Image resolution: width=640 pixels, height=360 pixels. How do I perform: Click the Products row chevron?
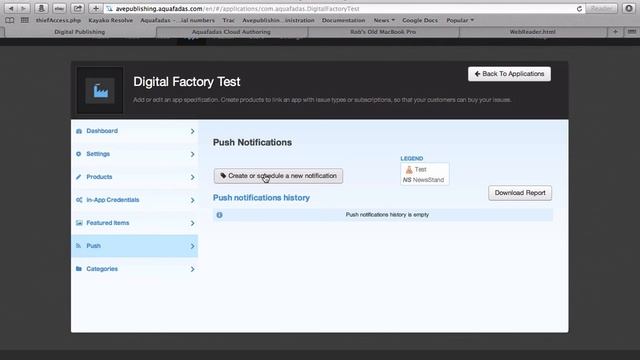(192, 177)
